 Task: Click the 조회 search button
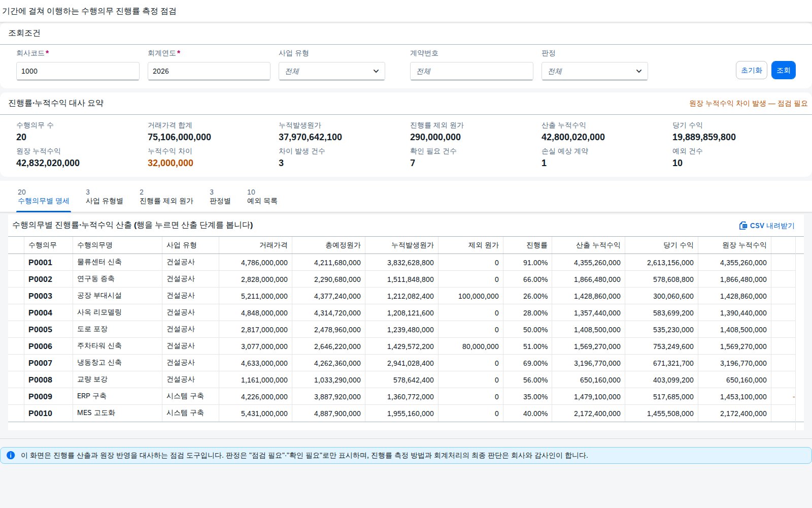click(784, 70)
